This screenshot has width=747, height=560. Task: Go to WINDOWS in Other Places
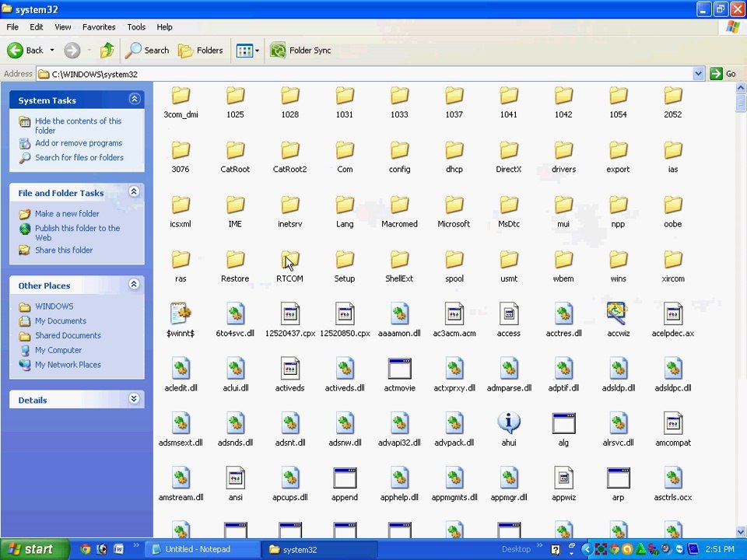tap(54, 306)
